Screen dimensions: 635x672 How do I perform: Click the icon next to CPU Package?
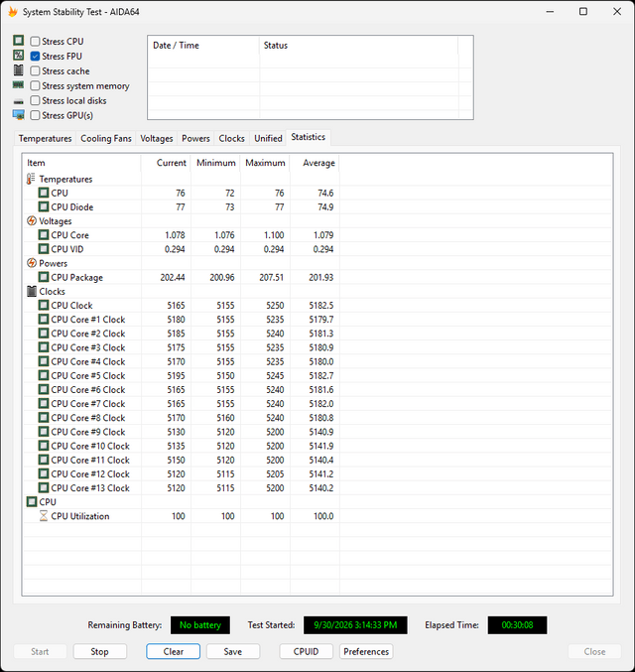(x=44, y=277)
